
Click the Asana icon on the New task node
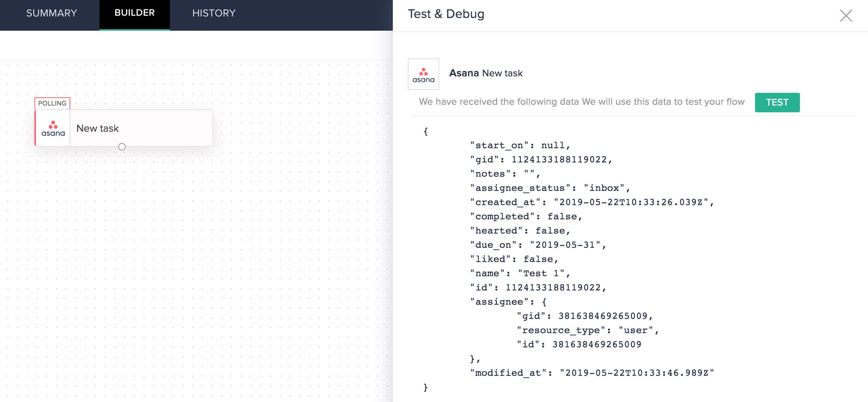pos(53,128)
